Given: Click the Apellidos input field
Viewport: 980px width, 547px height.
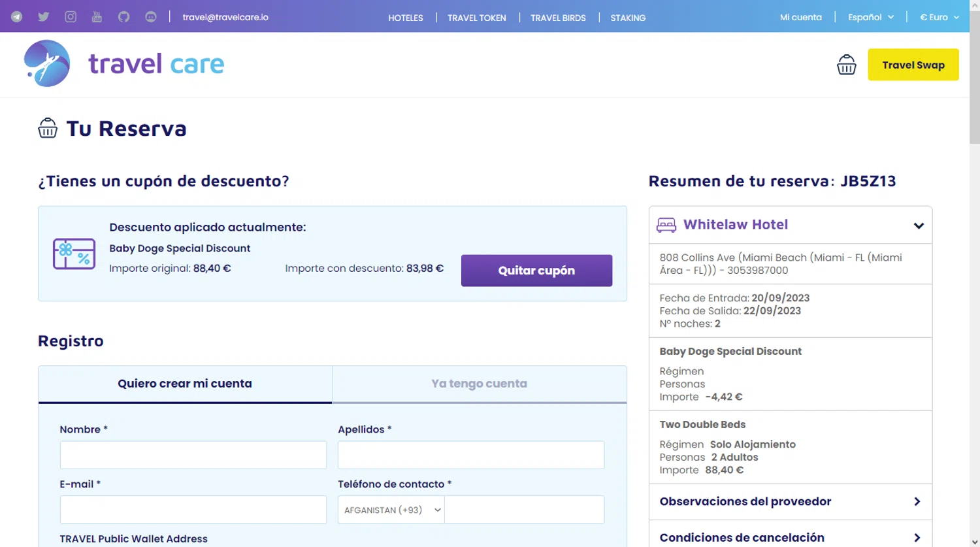Looking at the screenshot, I should click(471, 455).
